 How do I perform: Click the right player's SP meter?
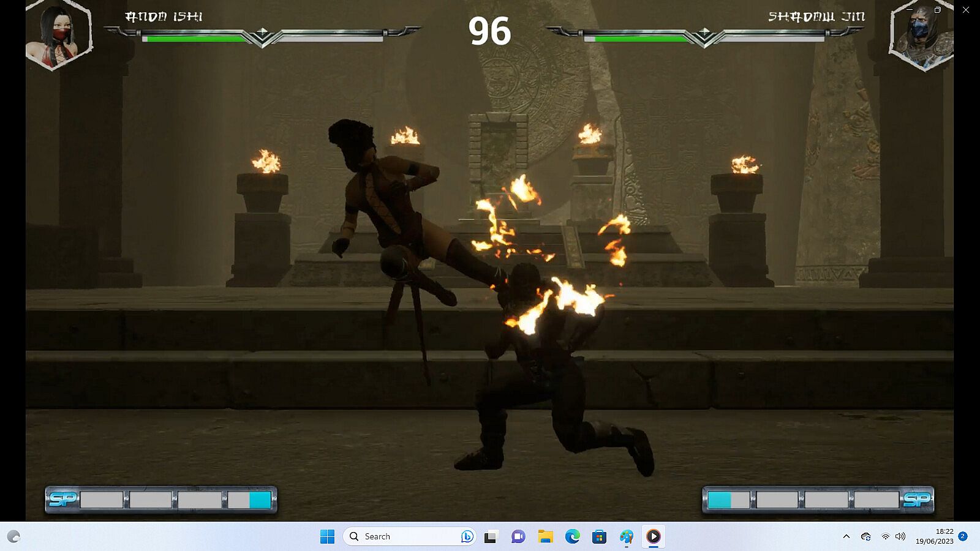pos(818,500)
